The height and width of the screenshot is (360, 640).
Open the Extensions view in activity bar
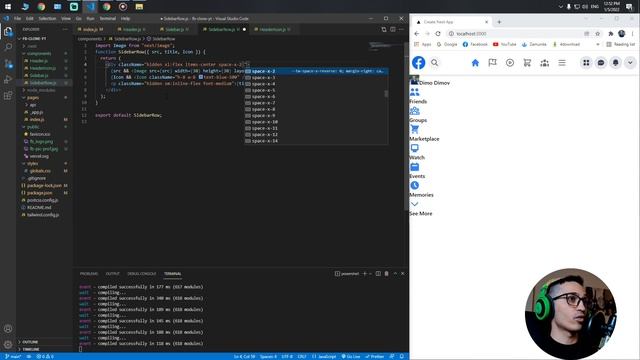point(8,95)
